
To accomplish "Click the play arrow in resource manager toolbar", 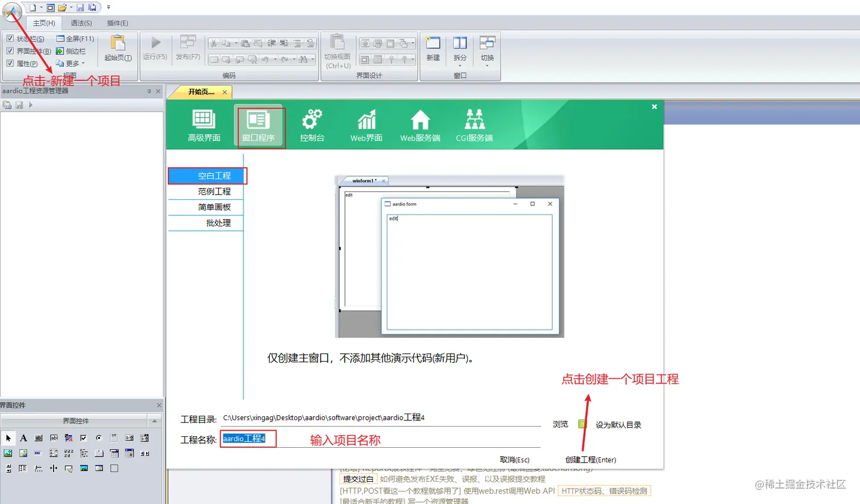I will click(x=31, y=105).
